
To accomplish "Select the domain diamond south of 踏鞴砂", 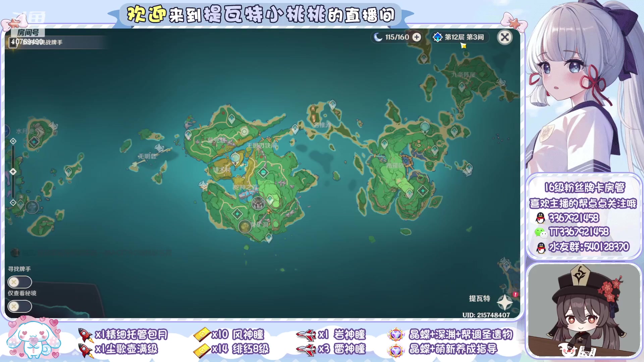I will (423, 191).
